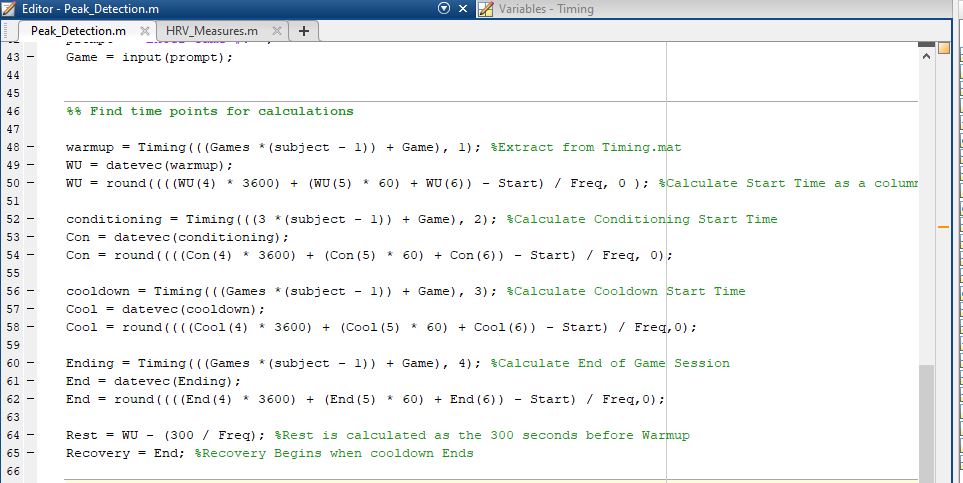The height and width of the screenshot is (483, 963).
Task: Click the code 'Recovery = End;'
Action: pyautogui.click(x=126, y=454)
